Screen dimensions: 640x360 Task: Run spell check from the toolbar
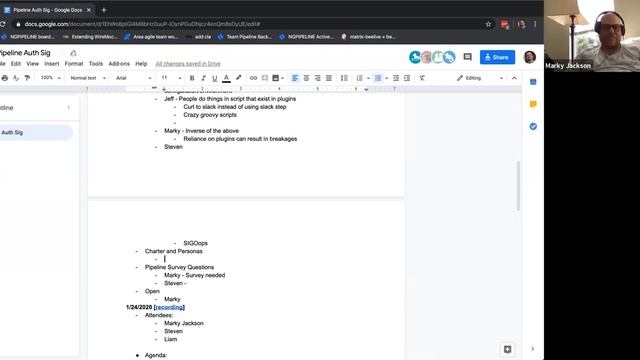coord(16,78)
